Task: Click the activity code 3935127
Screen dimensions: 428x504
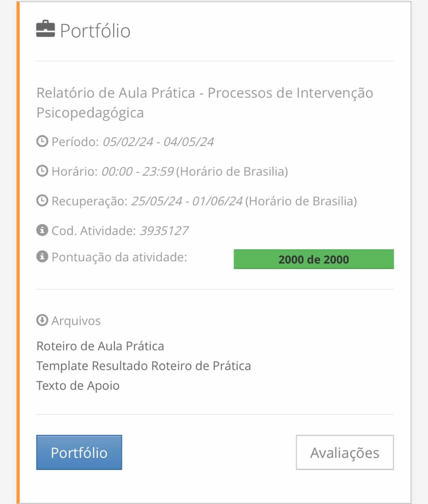Action: pyautogui.click(x=164, y=231)
